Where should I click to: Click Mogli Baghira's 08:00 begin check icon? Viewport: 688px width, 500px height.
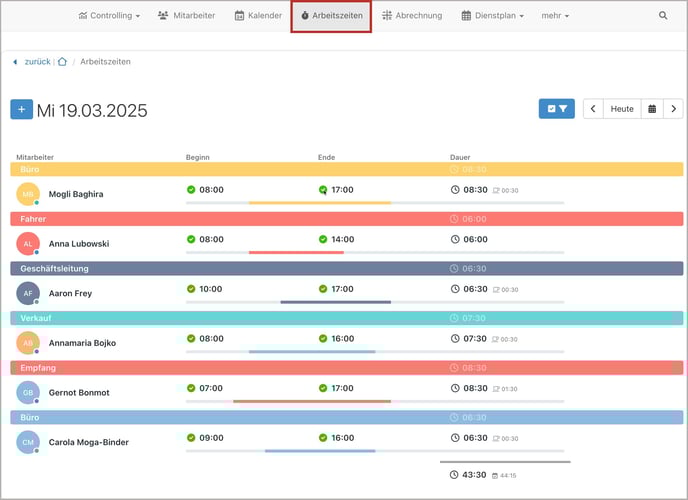191,189
